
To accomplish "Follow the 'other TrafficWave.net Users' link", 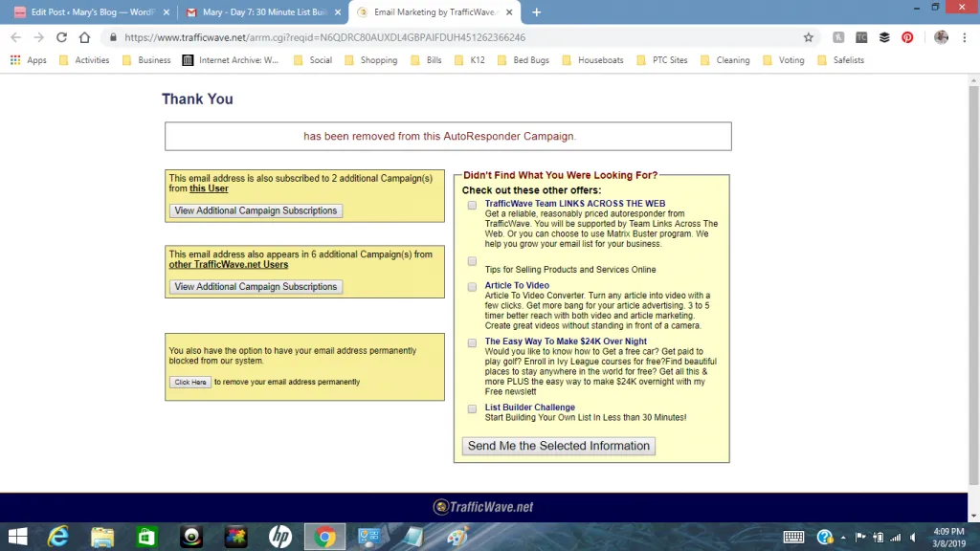I will (x=228, y=265).
